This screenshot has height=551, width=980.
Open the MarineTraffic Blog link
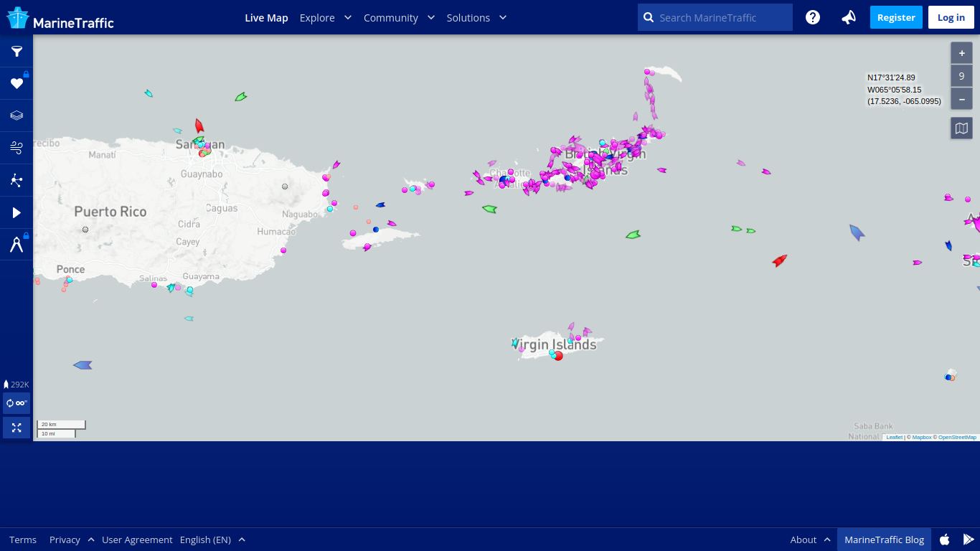884,540
